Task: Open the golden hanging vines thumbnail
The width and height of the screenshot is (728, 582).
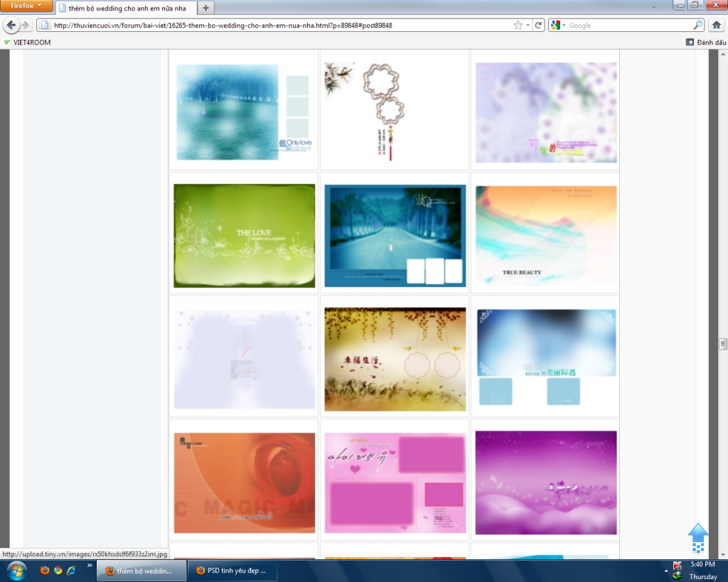Action: pyautogui.click(x=395, y=360)
